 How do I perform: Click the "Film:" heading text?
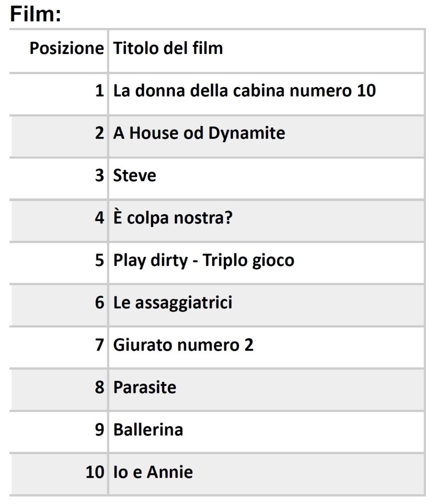[x=35, y=14]
